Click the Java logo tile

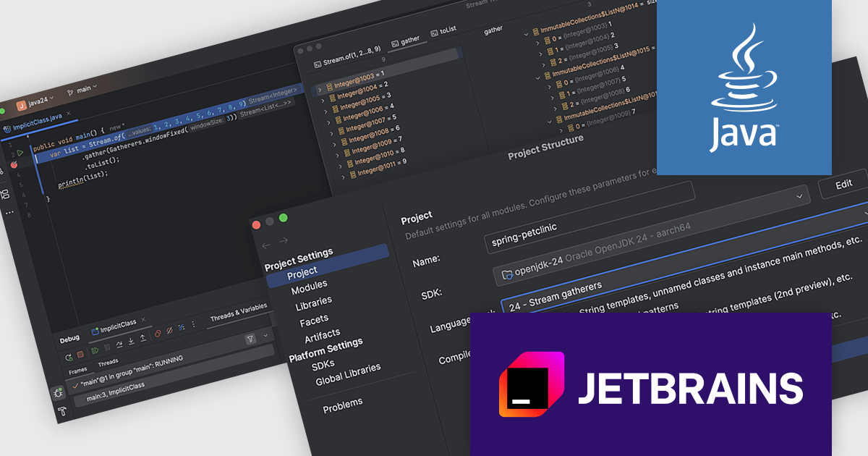coord(744,87)
